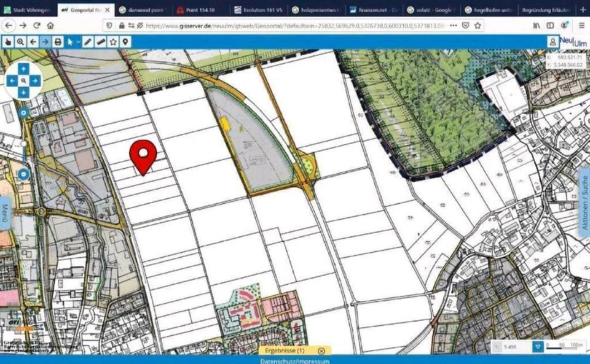
Task: Expand the Menü side panel
Action: (x=6, y=214)
